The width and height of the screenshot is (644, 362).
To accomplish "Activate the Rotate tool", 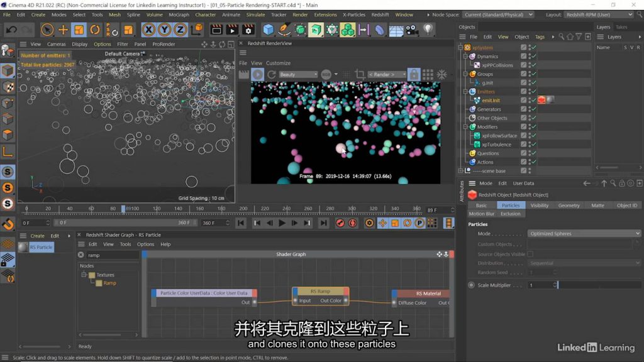I will click(95, 30).
